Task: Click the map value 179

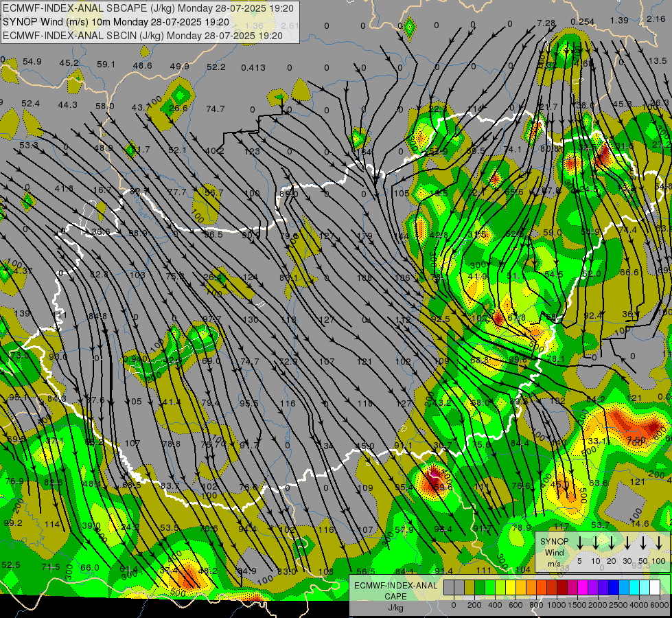Action: 364,236
